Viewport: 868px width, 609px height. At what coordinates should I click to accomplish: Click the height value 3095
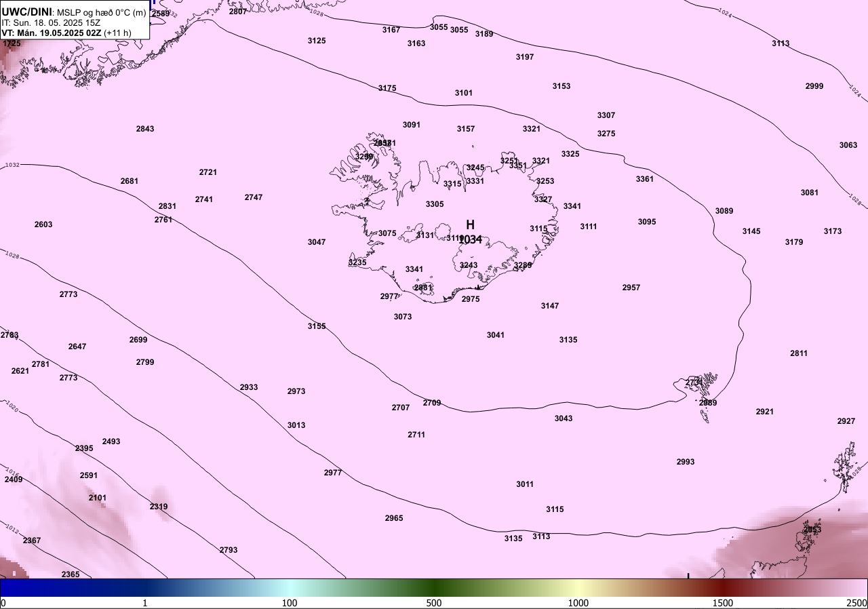tap(647, 222)
